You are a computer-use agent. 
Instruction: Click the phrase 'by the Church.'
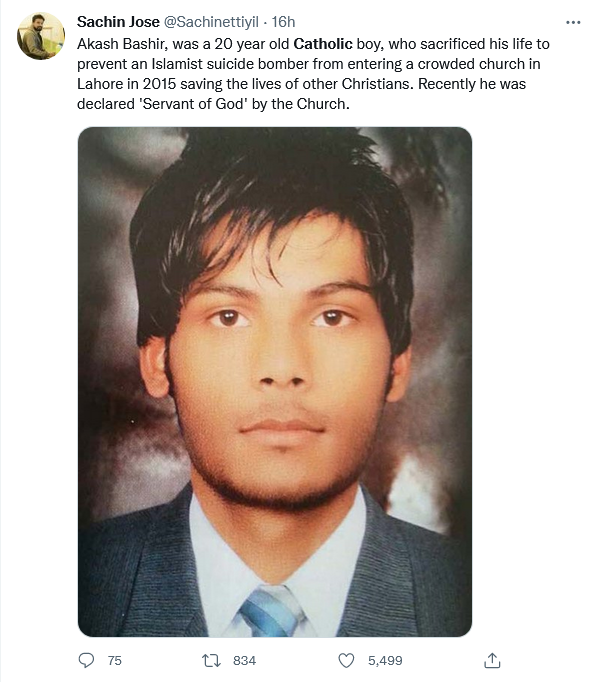[301, 104]
